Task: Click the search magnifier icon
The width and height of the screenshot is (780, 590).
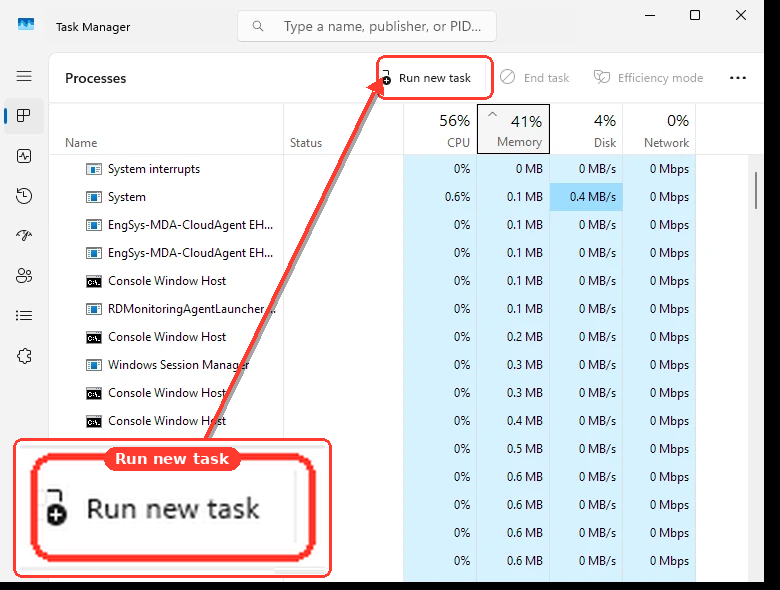Action: (x=258, y=26)
